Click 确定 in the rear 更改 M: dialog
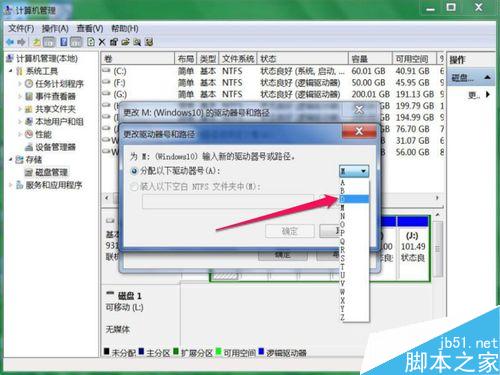 click(282, 255)
